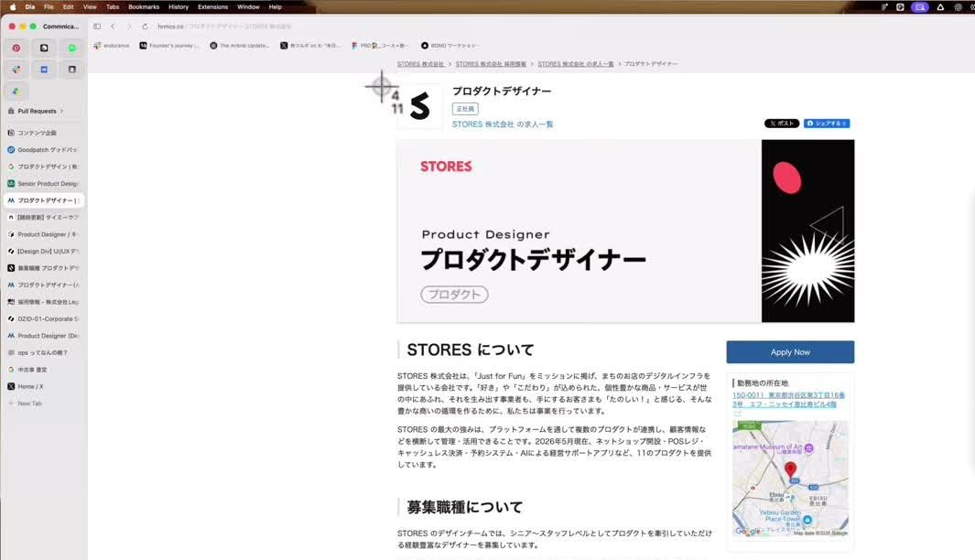This screenshot has width=975, height=560.
Task: Open the pinned Google Drive tab icon
Action: tap(16, 92)
